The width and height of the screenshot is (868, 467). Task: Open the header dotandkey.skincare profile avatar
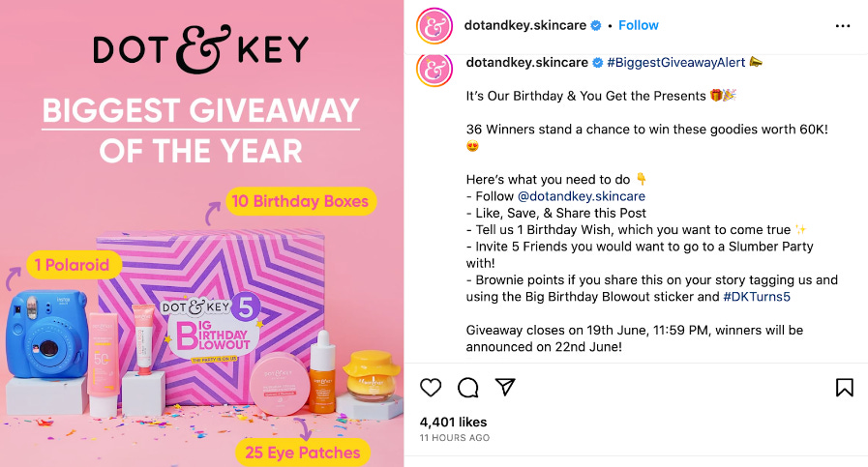pos(434,26)
